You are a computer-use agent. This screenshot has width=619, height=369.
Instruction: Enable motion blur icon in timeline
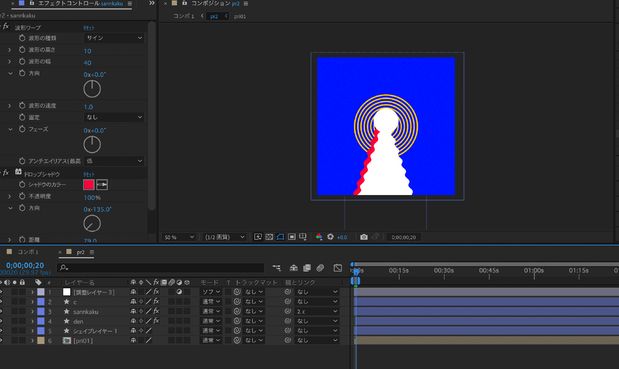pyautogui.click(x=320, y=268)
